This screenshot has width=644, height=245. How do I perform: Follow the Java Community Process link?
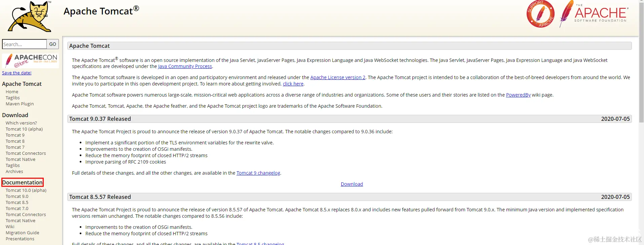pos(185,66)
